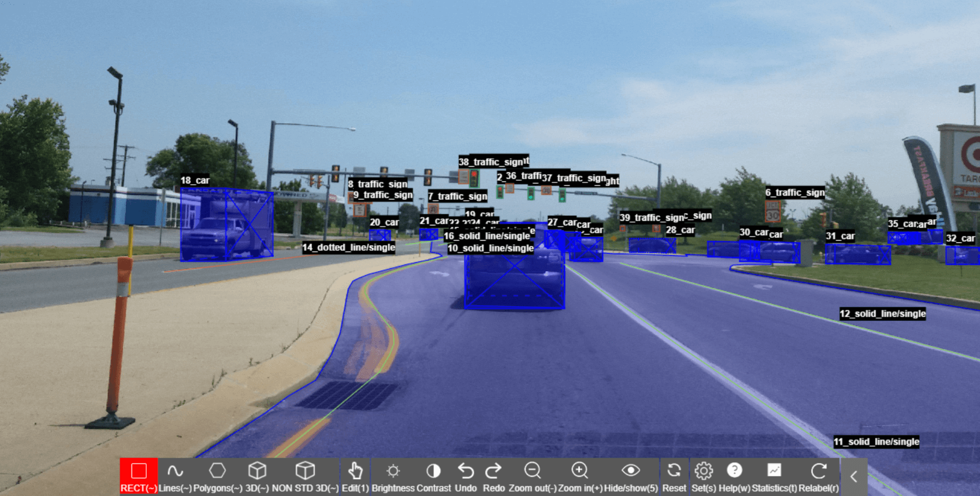Pick the NON STD 3D tool
The width and height of the screenshot is (980, 496).
point(305,475)
